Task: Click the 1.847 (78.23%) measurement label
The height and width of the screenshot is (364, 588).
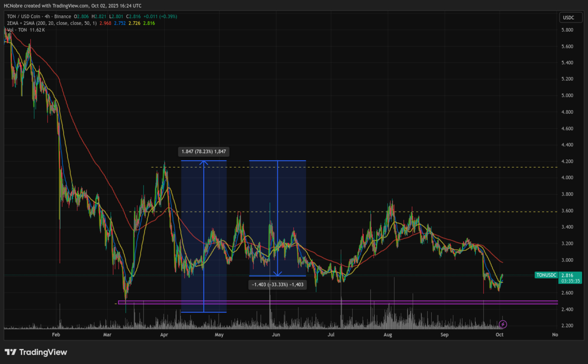Action: [x=204, y=152]
